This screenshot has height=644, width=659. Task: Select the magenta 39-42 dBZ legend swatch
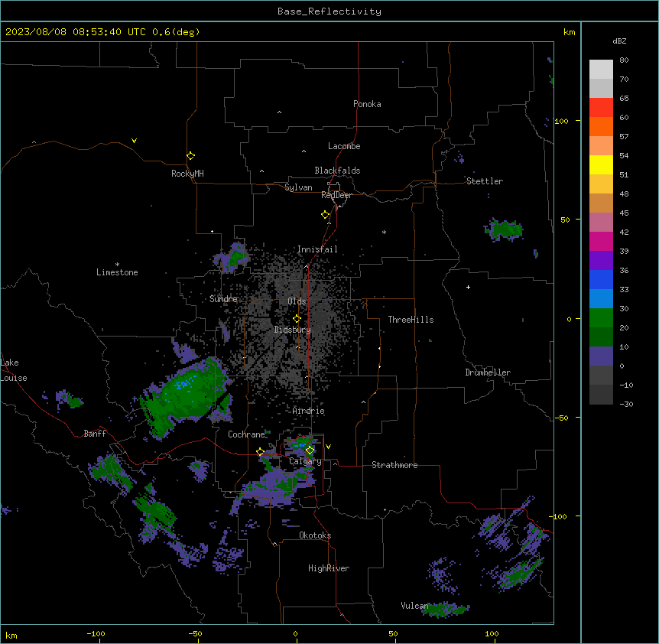point(601,241)
